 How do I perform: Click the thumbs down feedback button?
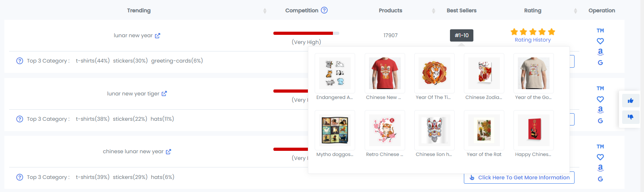(x=631, y=117)
